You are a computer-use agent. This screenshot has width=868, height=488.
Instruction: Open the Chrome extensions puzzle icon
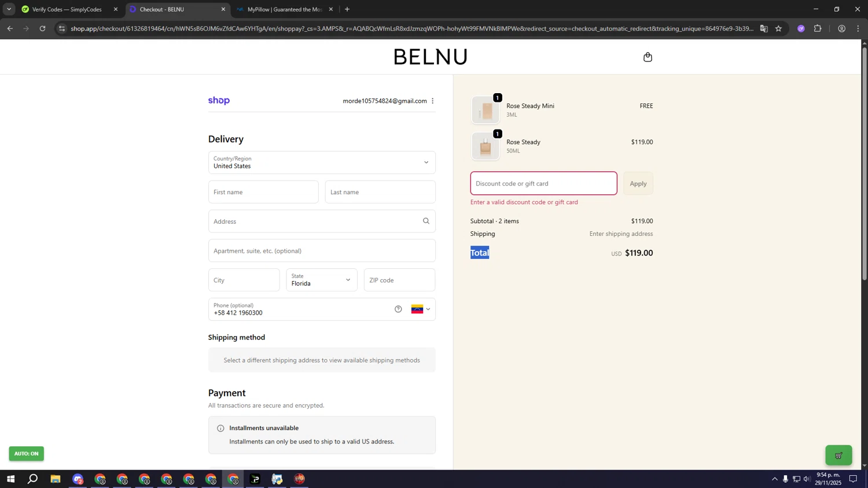point(818,28)
